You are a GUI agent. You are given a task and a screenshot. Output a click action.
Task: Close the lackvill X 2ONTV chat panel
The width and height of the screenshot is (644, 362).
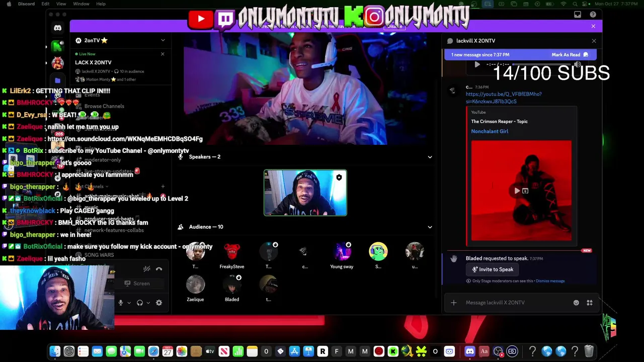594,41
